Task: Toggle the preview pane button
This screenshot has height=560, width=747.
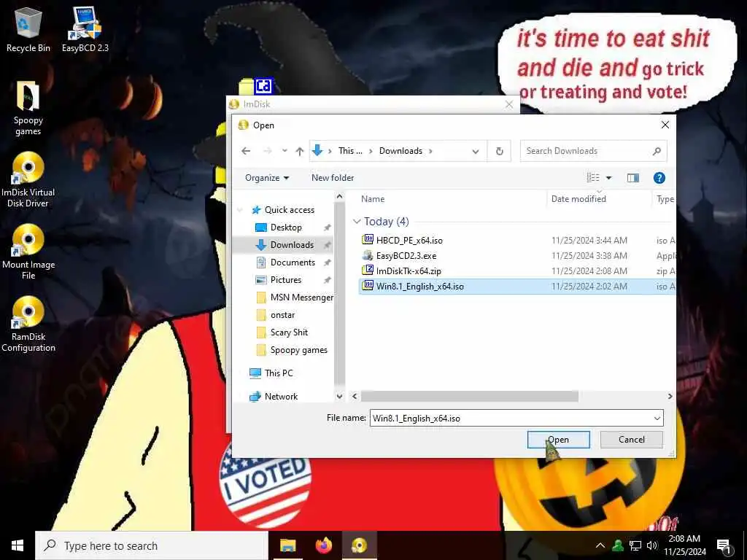Action: coord(633,178)
